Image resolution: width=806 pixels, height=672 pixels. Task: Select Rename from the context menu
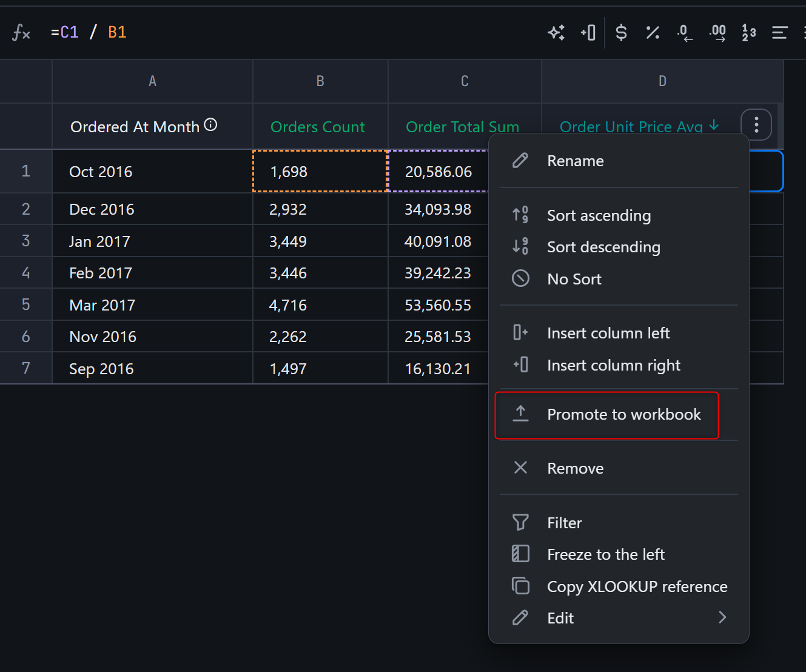575,161
